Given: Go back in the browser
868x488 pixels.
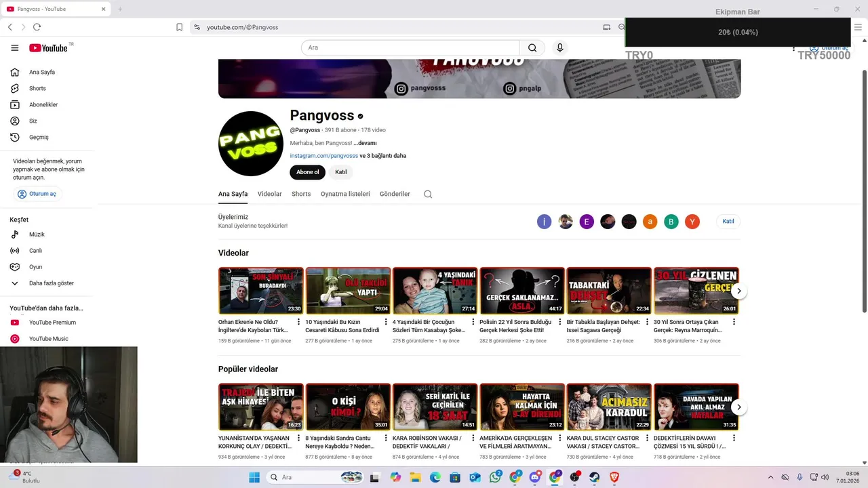Looking at the screenshot, I should tap(9, 27).
